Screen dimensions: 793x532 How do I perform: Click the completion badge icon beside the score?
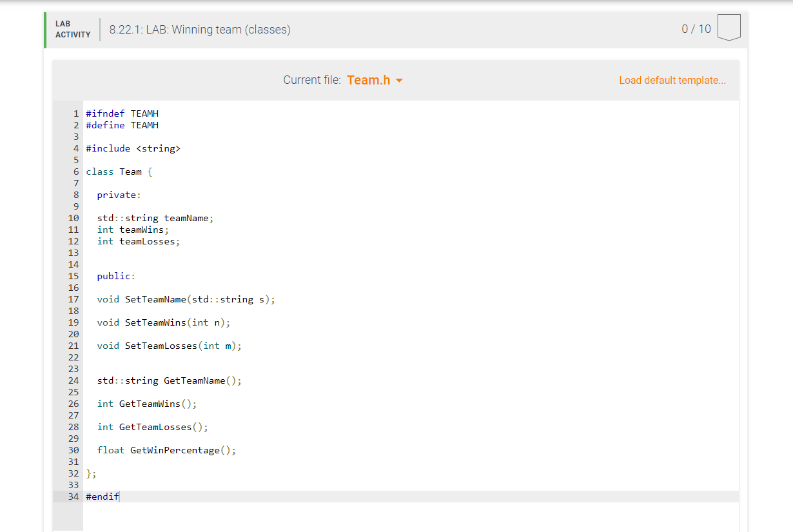point(729,28)
